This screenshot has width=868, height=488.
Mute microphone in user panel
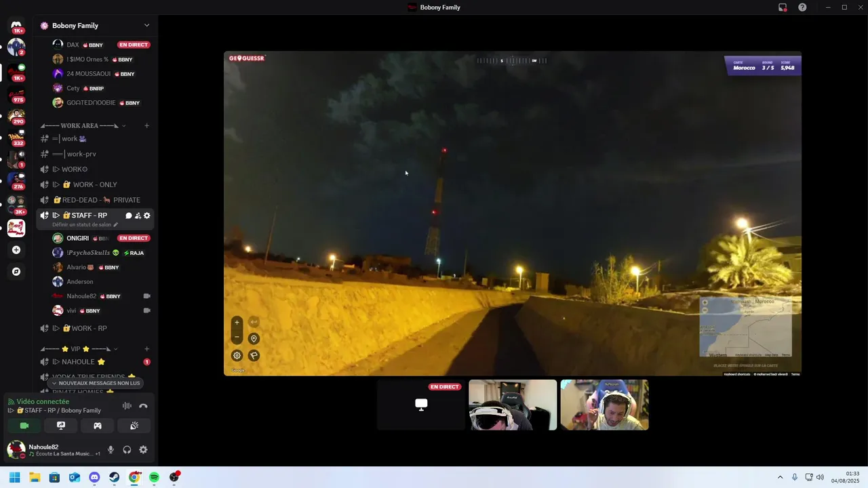click(111, 449)
